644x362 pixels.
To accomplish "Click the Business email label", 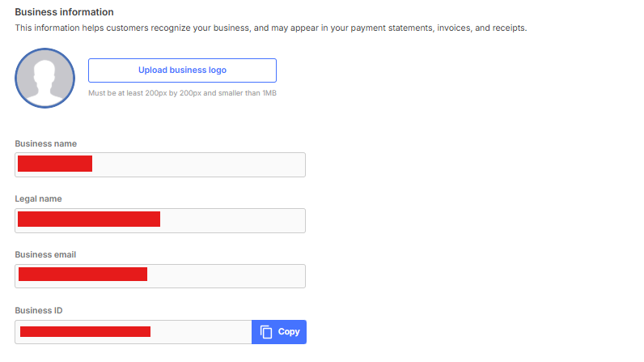I will click(x=45, y=254).
